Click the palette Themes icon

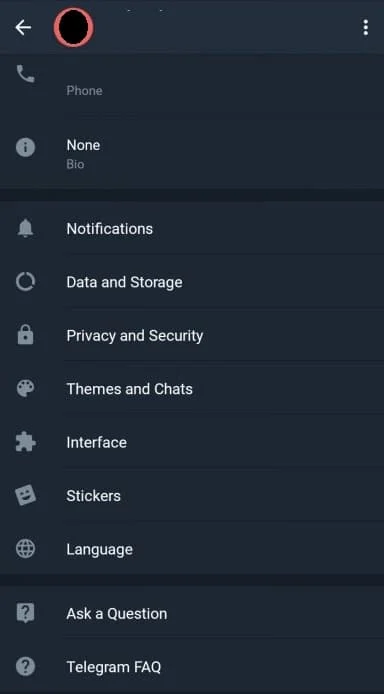pyautogui.click(x=25, y=388)
